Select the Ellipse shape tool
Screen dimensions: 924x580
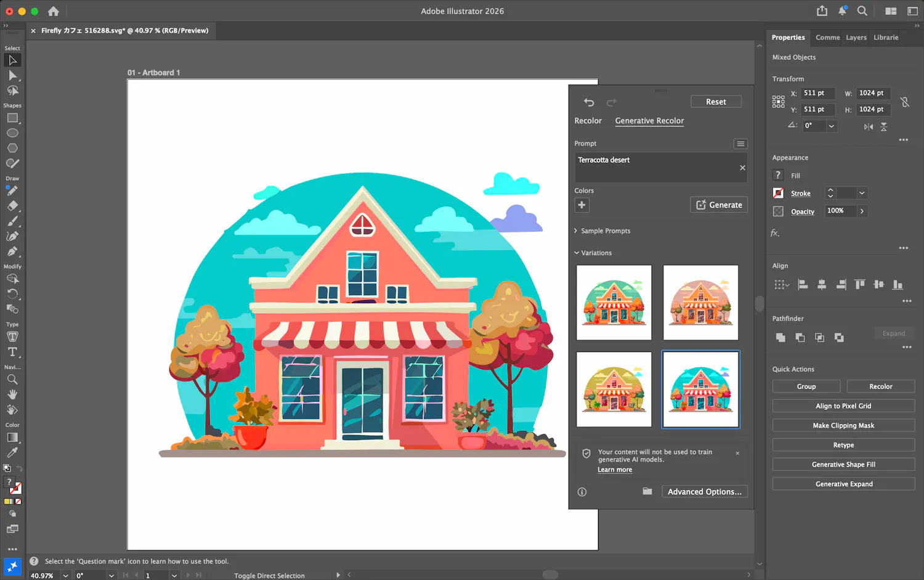12,133
